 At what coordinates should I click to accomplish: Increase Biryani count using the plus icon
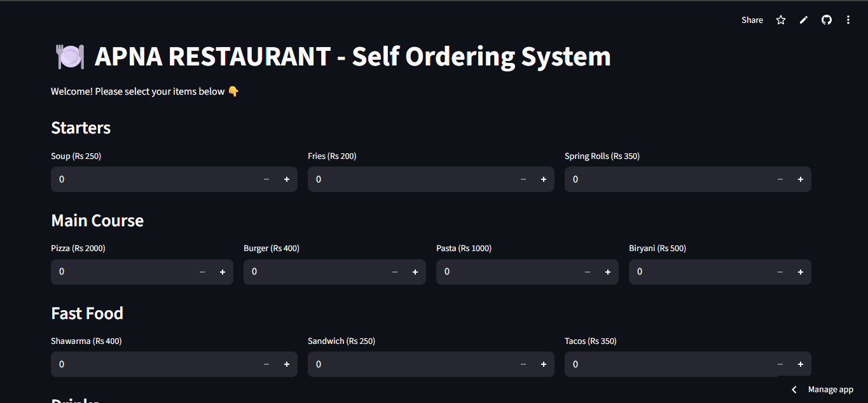click(800, 271)
